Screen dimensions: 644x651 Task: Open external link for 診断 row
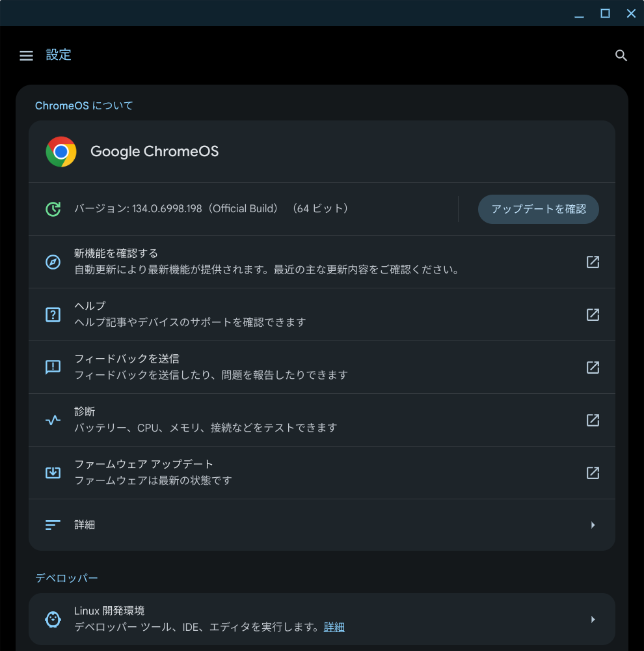[x=593, y=420]
